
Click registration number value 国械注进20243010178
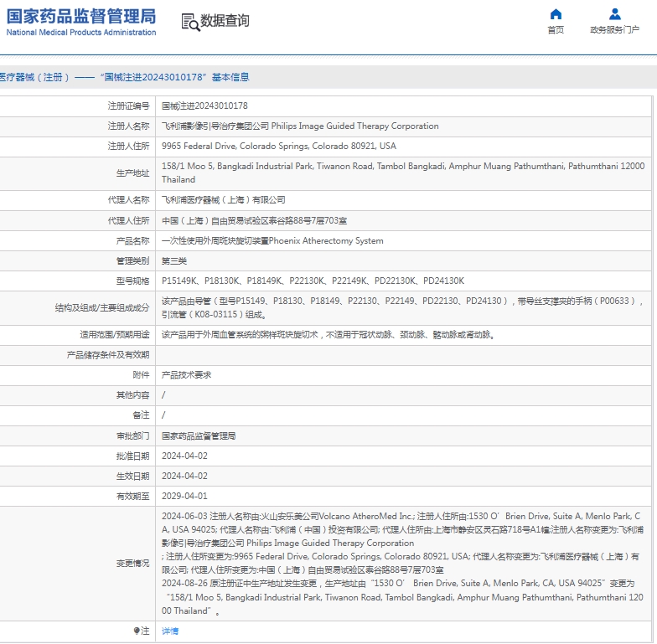click(204, 106)
